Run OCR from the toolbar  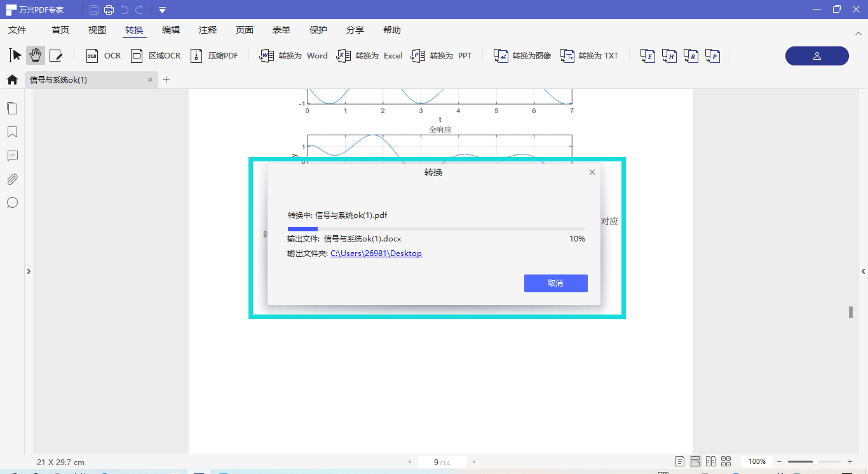(103, 56)
